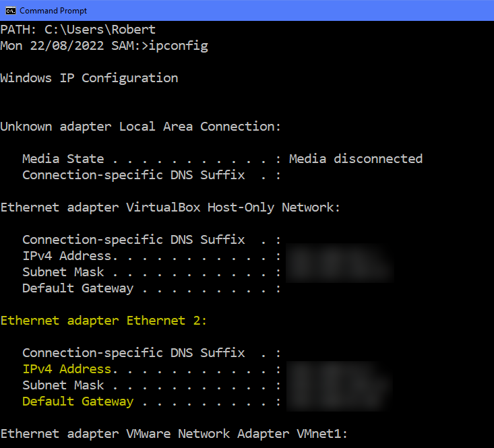Click the VirtualBox Host-Only Network adapter heading

170,207
